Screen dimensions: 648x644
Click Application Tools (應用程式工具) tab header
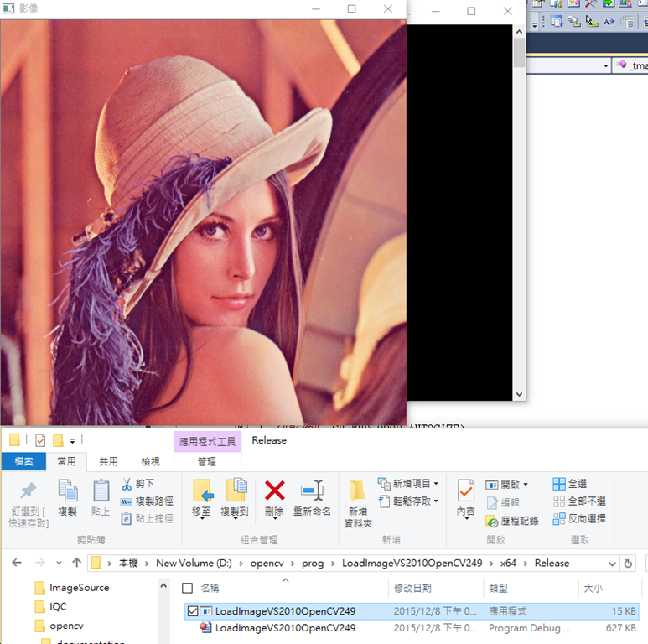point(207,441)
